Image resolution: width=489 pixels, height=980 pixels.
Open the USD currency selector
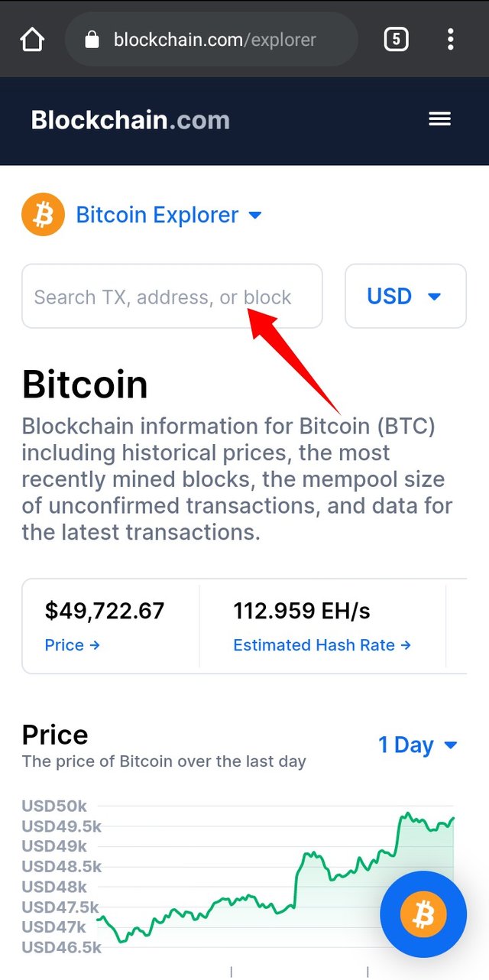pyautogui.click(x=405, y=296)
